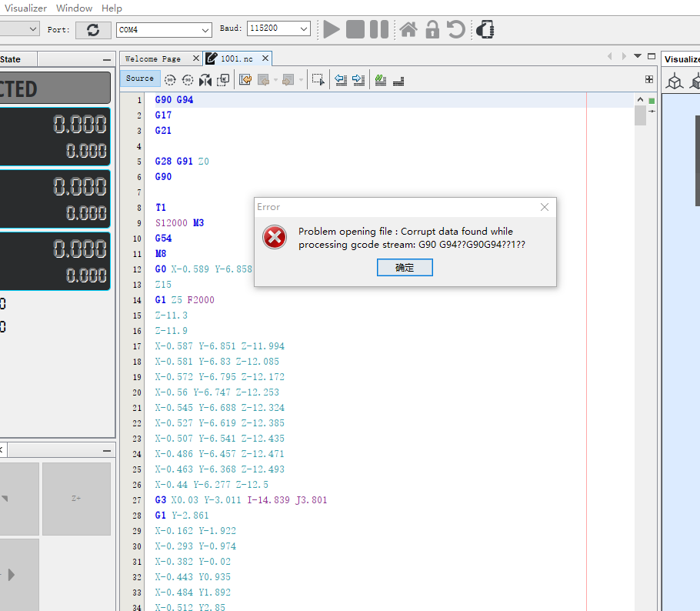Click the Unlock (padlock) icon
Image resolution: width=700 pixels, height=611 pixels.
tap(432, 29)
